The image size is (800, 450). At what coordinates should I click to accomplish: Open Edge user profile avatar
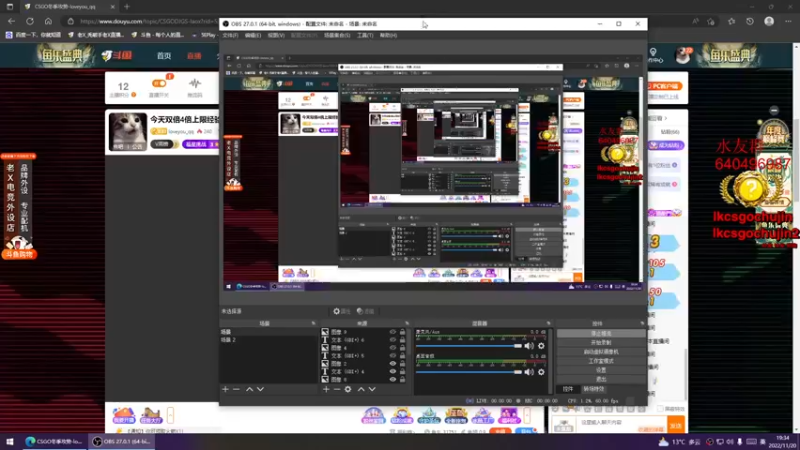[769, 21]
